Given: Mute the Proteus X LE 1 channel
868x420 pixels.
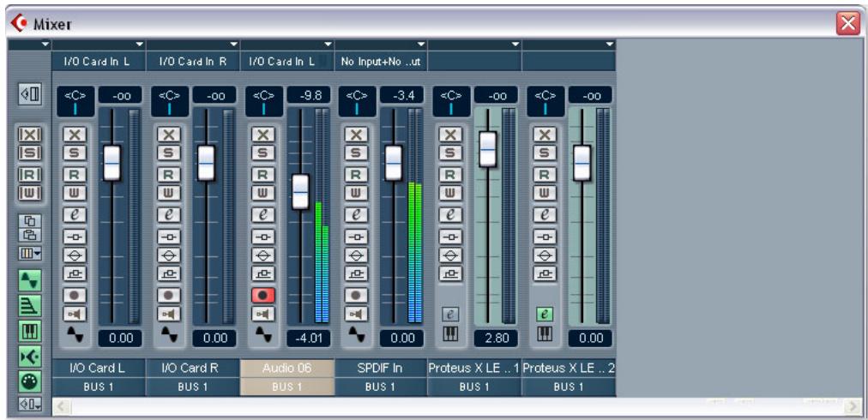Looking at the screenshot, I should click(450, 135).
